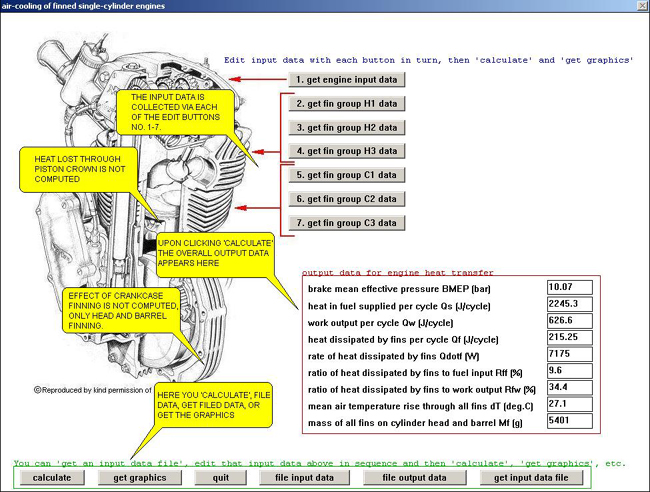Select '4. get fin group H3 data'
This screenshot has height=492, width=650.
(x=347, y=151)
